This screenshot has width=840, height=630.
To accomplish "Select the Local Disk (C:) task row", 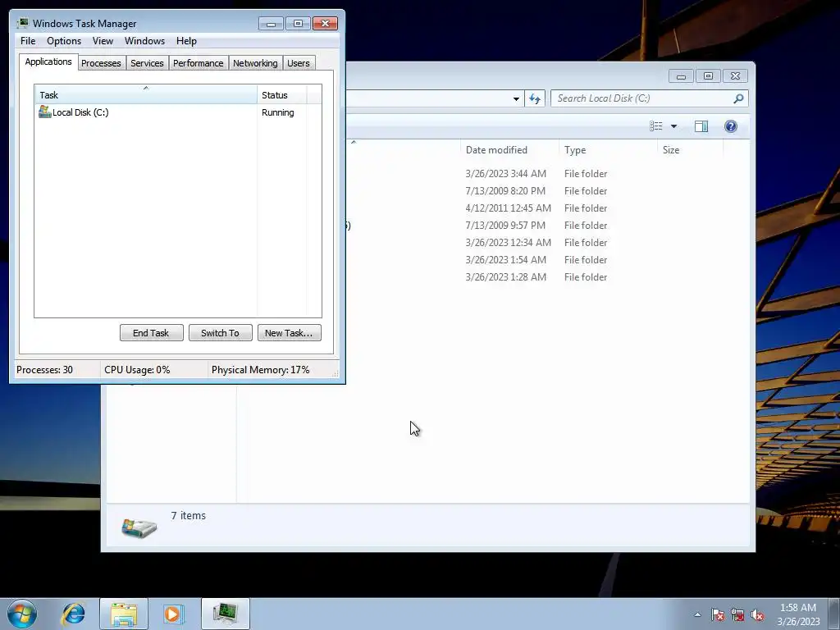I will pyautogui.click(x=178, y=112).
